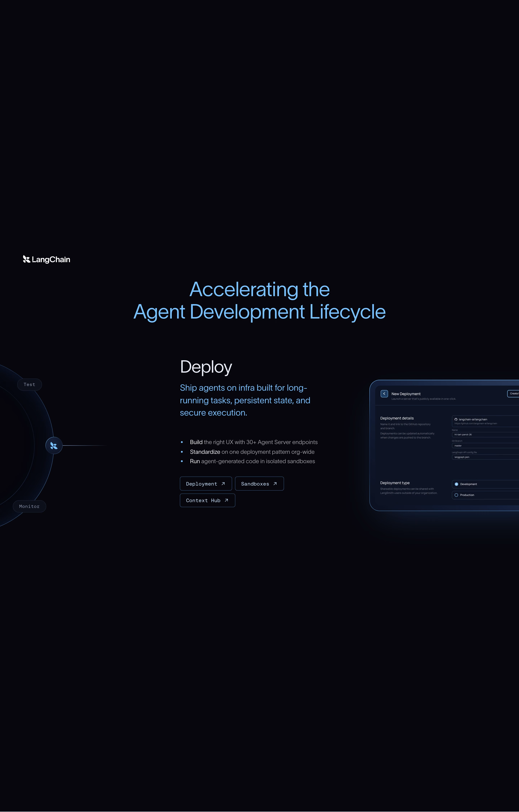The width and height of the screenshot is (519, 812).
Task: Click the config file field showing langgraph.json
Action: [x=485, y=457]
